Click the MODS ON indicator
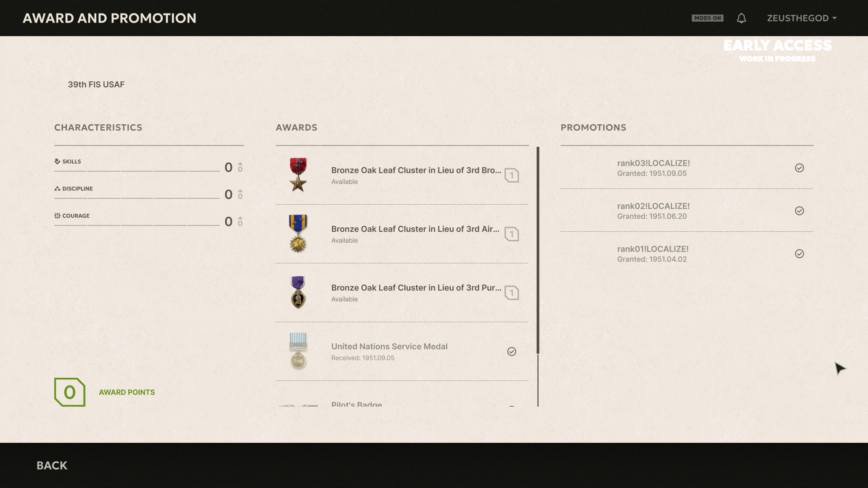Screen dimensions: 868x488 708,18
